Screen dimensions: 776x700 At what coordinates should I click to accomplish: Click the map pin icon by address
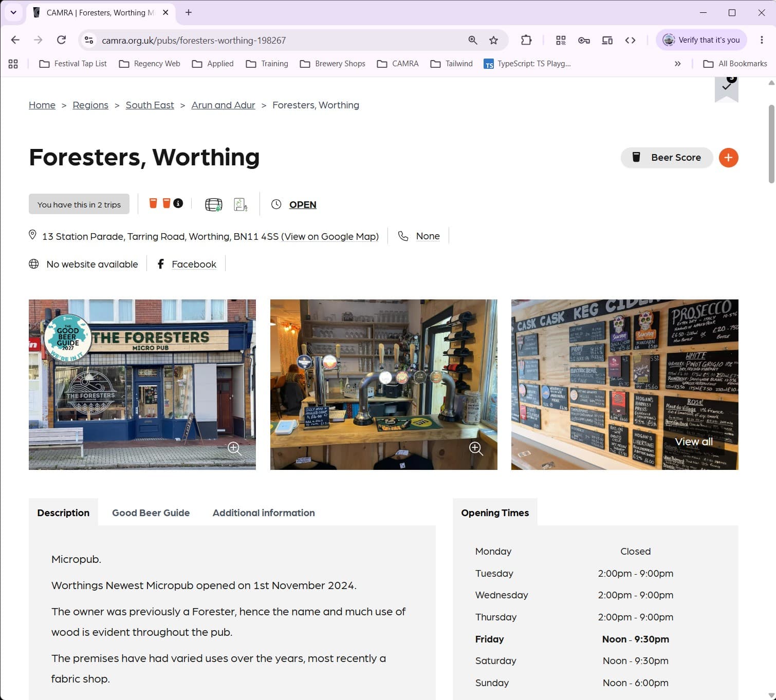[x=32, y=235]
